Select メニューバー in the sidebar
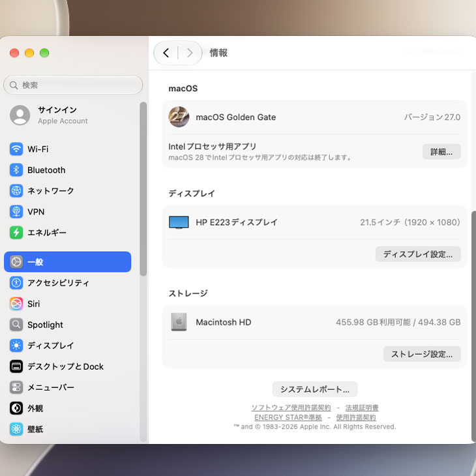This screenshot has width=476, height=476. pos(67,387)
